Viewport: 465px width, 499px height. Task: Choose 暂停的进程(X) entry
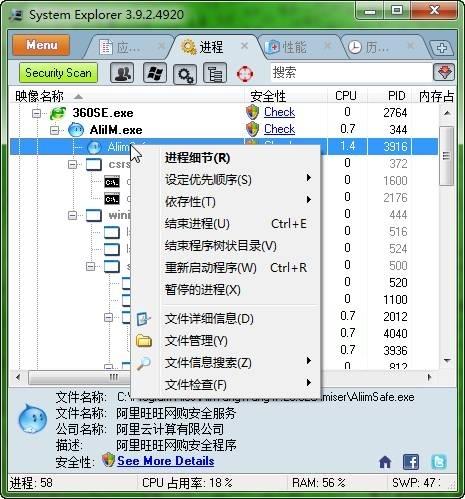tap(226, 290)
